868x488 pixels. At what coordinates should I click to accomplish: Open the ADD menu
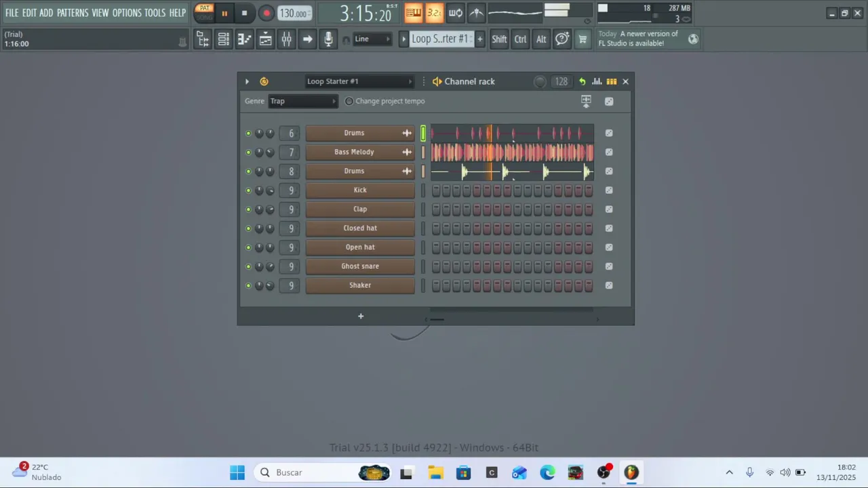(x=46, y=13)
